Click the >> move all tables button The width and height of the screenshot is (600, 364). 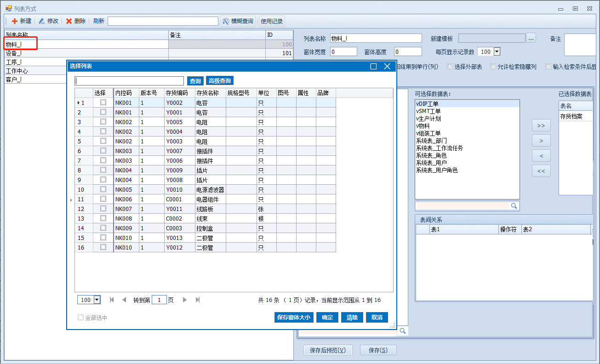(x=541, y=125)
